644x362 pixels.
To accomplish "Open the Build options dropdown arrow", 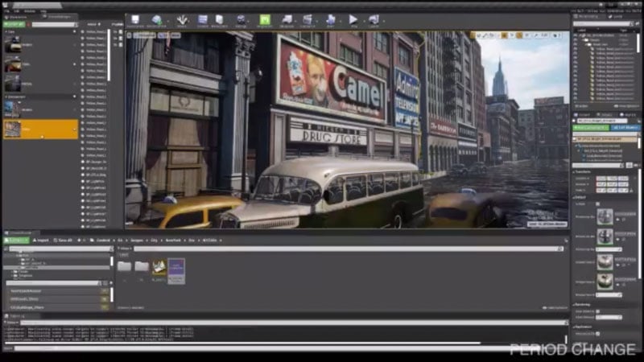I will (339, 20).
